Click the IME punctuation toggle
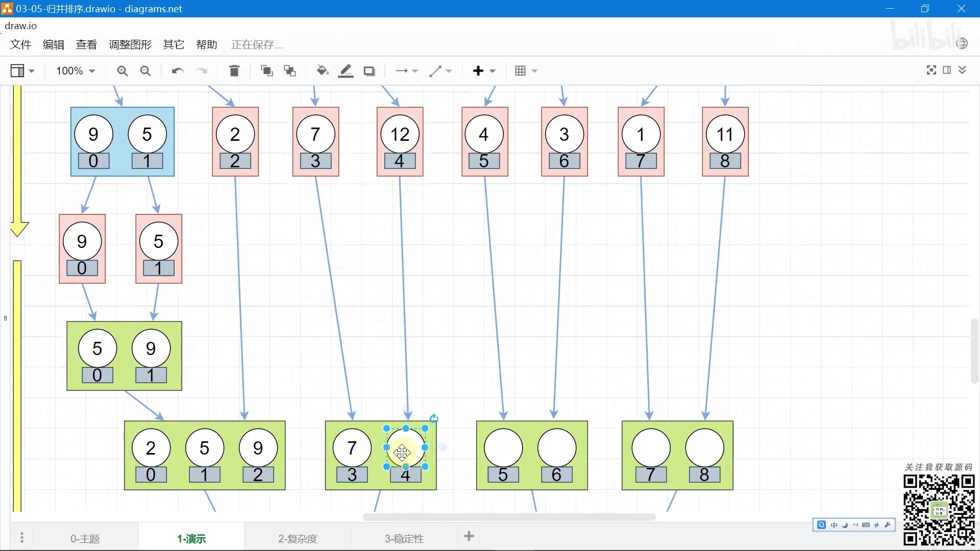 [855, 525]
